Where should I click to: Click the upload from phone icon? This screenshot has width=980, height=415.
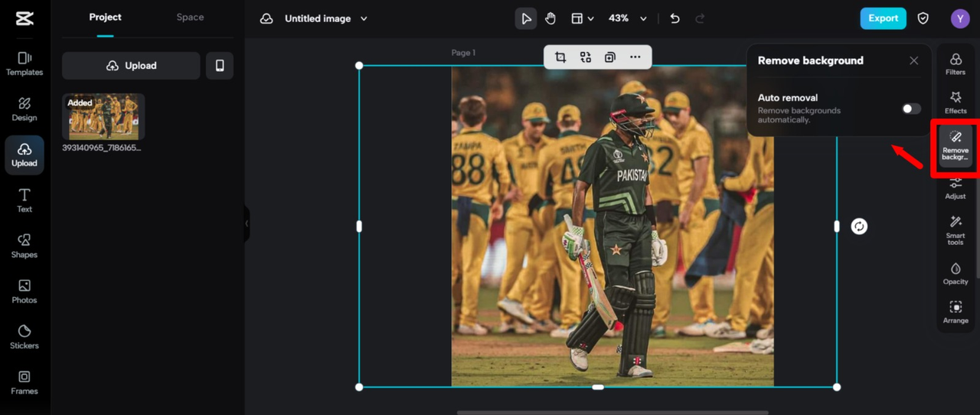tap(220, 66)
